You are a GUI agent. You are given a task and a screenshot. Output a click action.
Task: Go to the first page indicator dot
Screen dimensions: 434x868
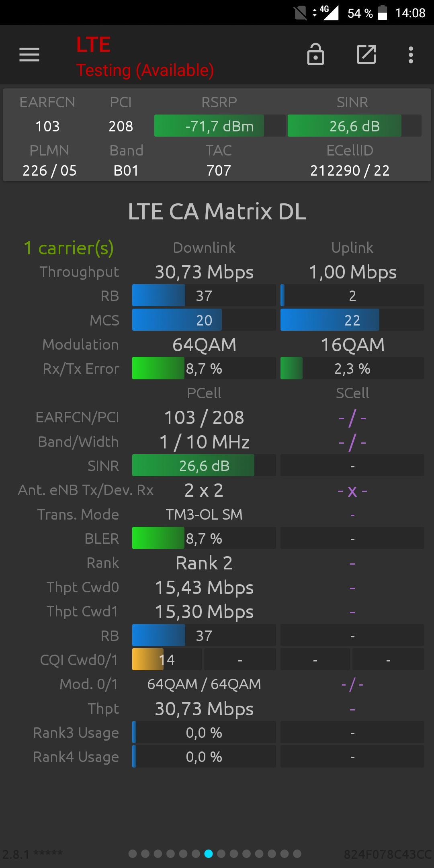(x=133, y=854)
